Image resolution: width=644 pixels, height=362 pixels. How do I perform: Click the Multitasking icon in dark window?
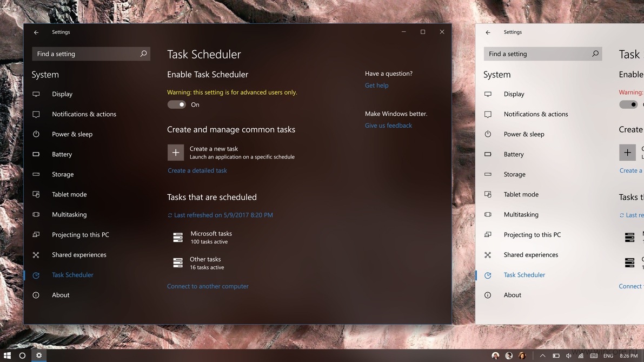[36, 214]
